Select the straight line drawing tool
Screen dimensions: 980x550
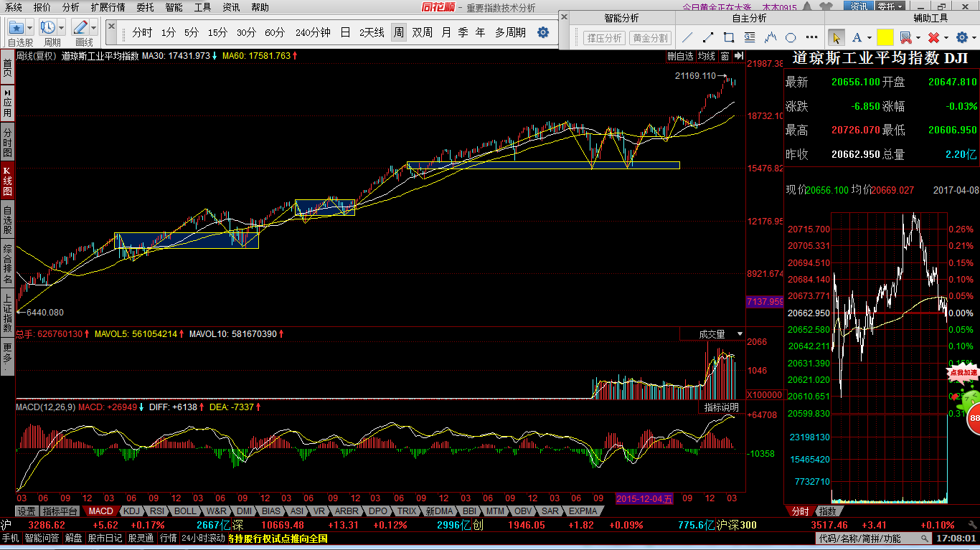(x=687, y=37)
